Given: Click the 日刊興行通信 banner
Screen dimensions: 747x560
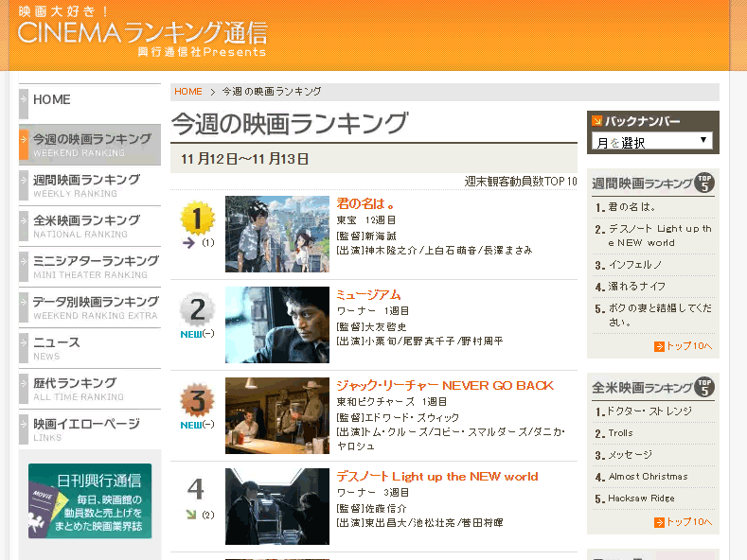Looking at the screenshot, I should point(90,500).
